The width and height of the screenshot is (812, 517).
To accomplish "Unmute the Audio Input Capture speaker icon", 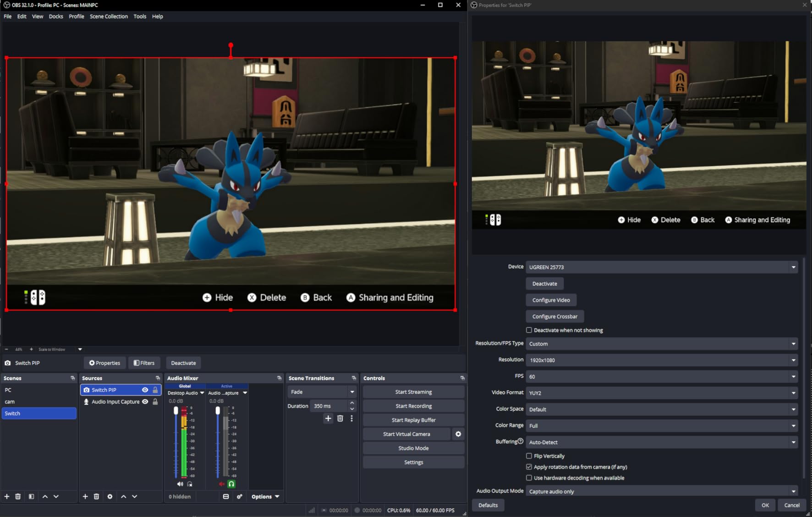I will pyautogui.click(x=222, y=484).
